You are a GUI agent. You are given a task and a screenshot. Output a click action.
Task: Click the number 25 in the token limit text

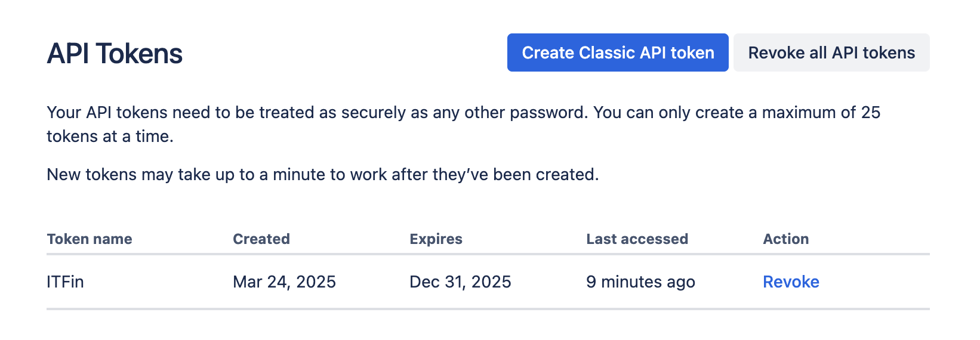coord(871,113)
